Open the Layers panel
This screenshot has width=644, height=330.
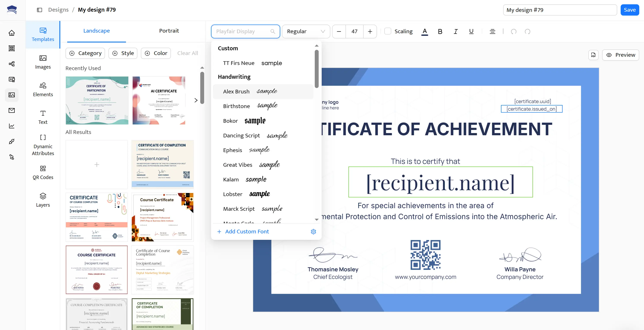43,200
